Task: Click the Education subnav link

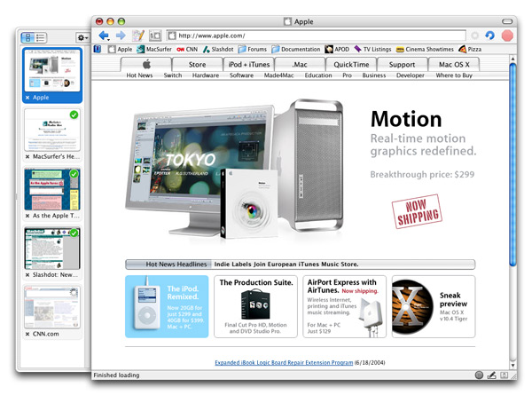Action: pos(318,75)
